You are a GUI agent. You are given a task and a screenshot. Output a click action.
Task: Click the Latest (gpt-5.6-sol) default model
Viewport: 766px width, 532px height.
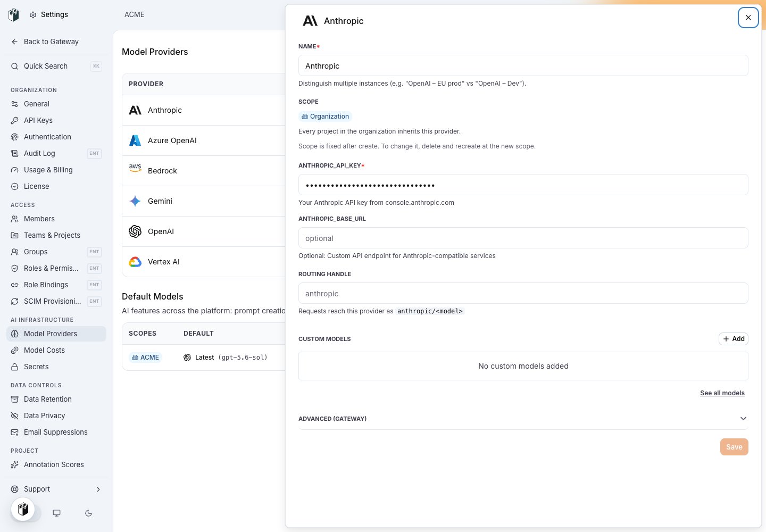point(225,358)
